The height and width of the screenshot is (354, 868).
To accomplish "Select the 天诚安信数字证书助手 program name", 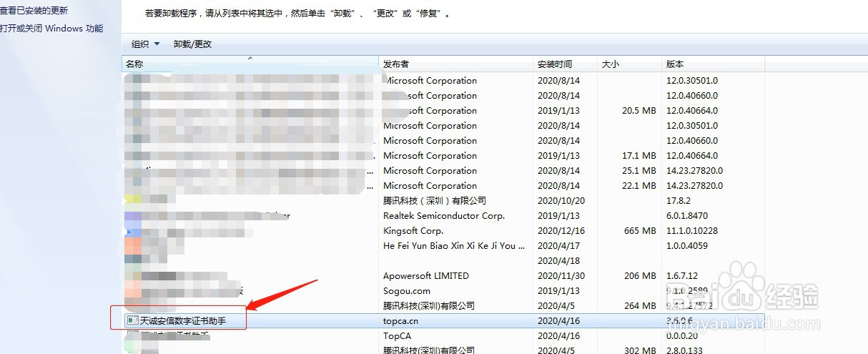I will [183, 321].
